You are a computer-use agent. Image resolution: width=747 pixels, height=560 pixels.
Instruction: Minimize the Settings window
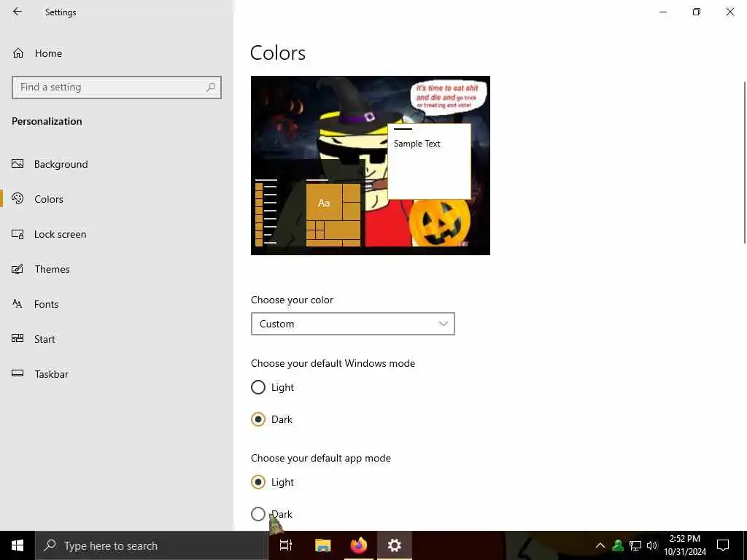[662, 12]
